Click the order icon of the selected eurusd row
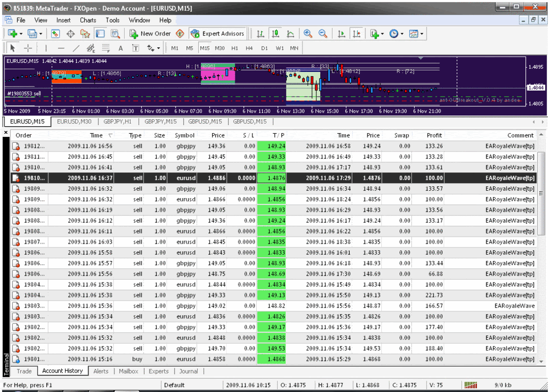 [16, 178]
